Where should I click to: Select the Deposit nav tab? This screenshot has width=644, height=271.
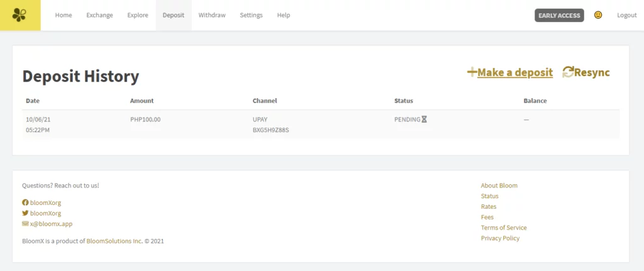coord(174,15)
